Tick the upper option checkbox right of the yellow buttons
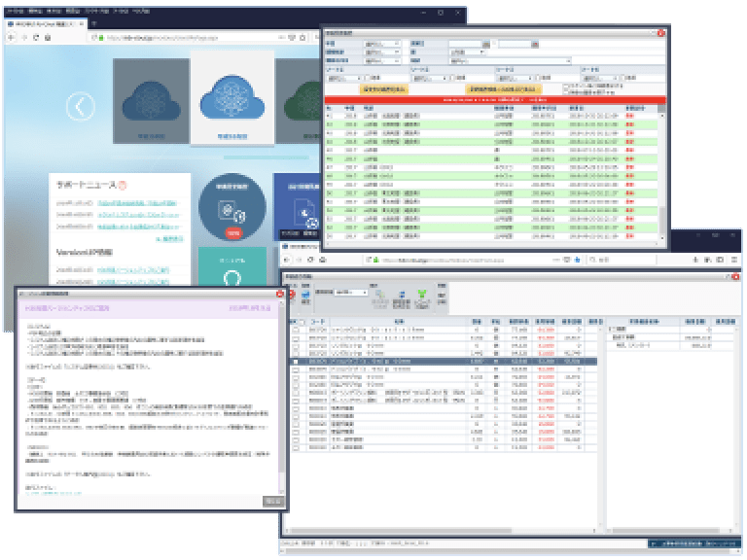747x560 pixels. pyautogui.click(x=565, y=87)
